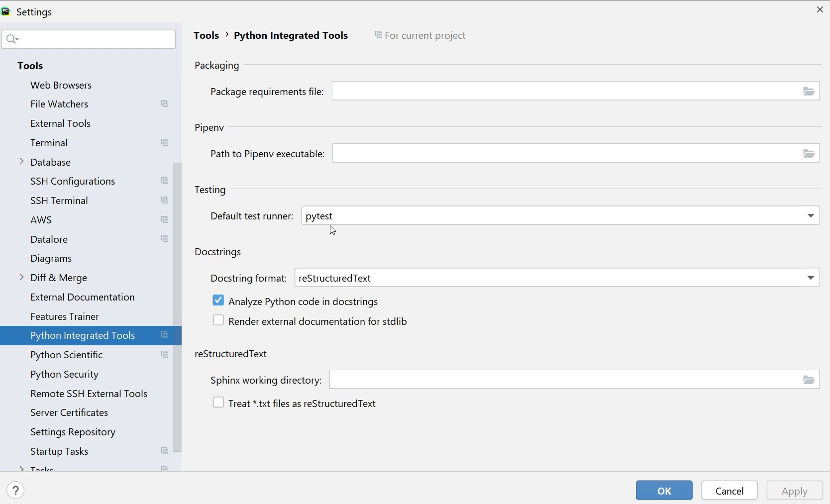Click the Package requirements file text field
The width and height of the screenshot is (830, 504).
tap(565, 92)
